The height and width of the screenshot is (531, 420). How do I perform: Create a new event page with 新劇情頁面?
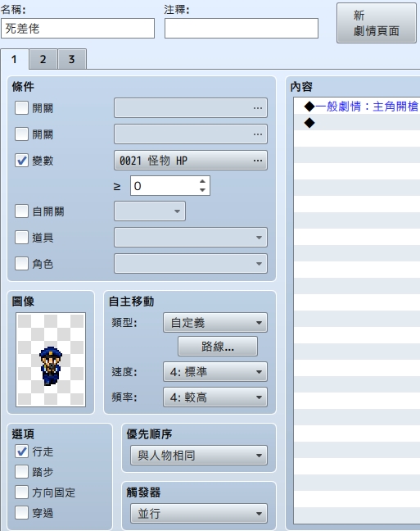(377, 23)
